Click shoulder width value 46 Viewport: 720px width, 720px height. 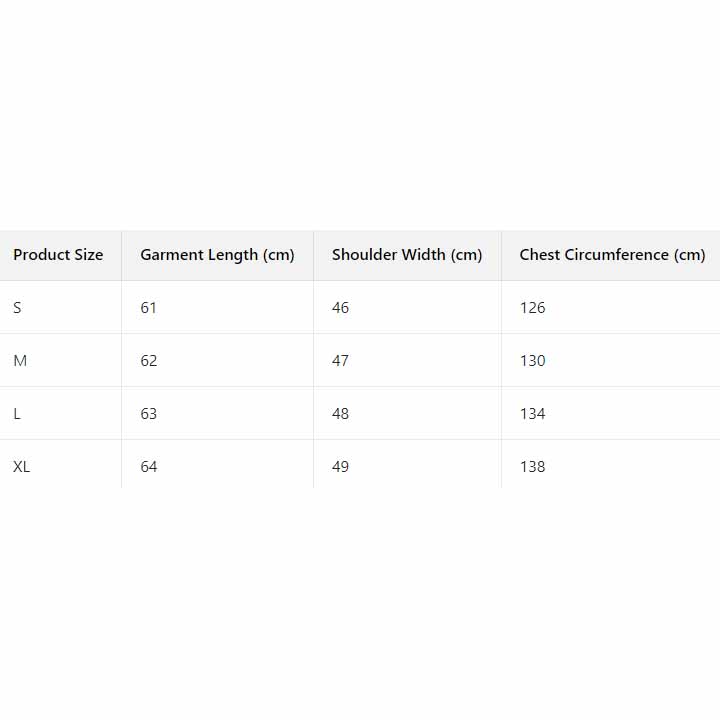(341, 308)
